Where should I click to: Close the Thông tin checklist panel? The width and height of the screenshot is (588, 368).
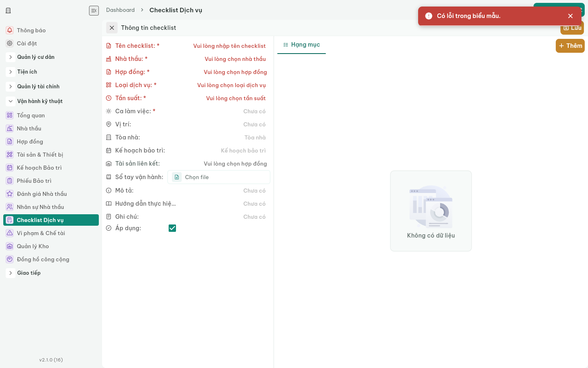(x=112, y=28)
